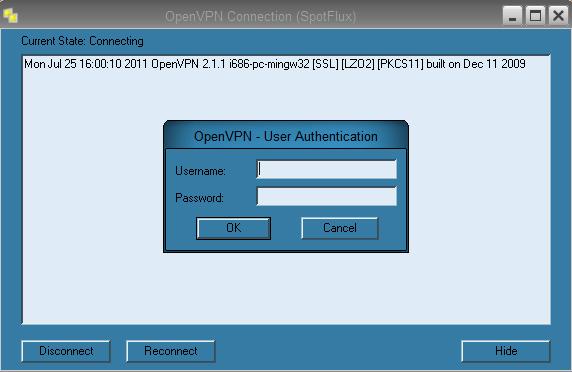Screen dimensions: 572x372
Task: Click the 'OpenVPN - User Authentication' dialog title
Action: coord(286,136)
